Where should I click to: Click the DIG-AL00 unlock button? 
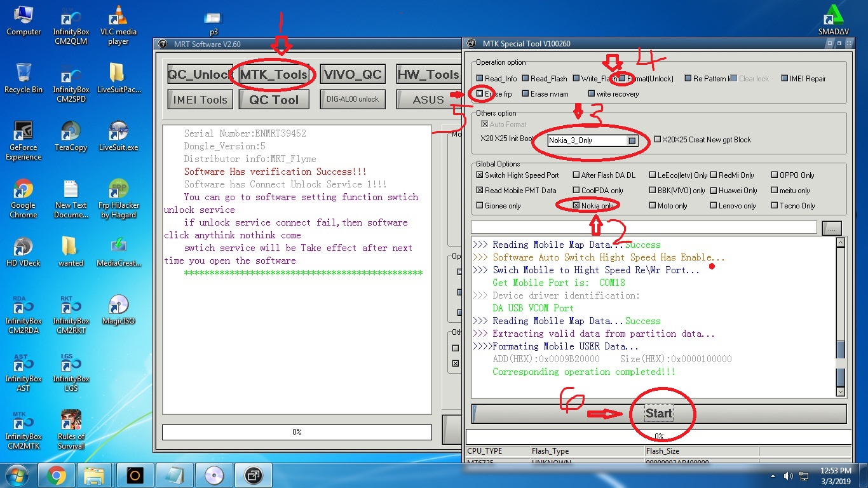[x=353, y=99]
